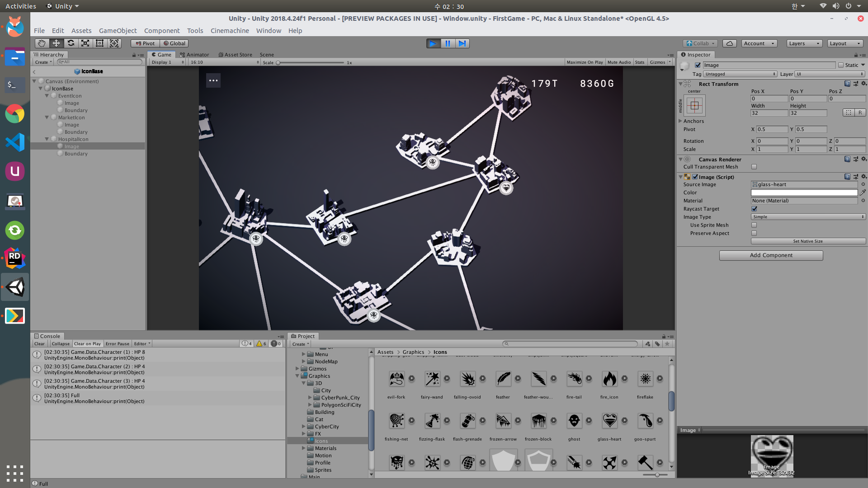Adjust the Project icon size slider

[655, 475]
